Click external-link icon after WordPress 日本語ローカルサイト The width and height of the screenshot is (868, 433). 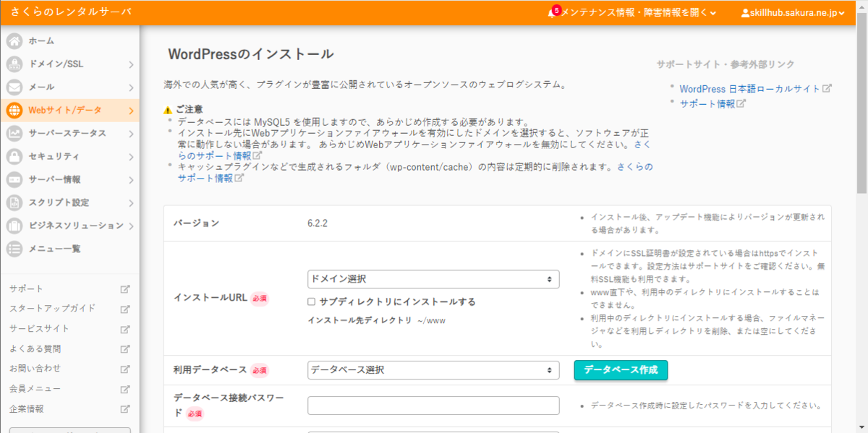(x=827, y=88)
